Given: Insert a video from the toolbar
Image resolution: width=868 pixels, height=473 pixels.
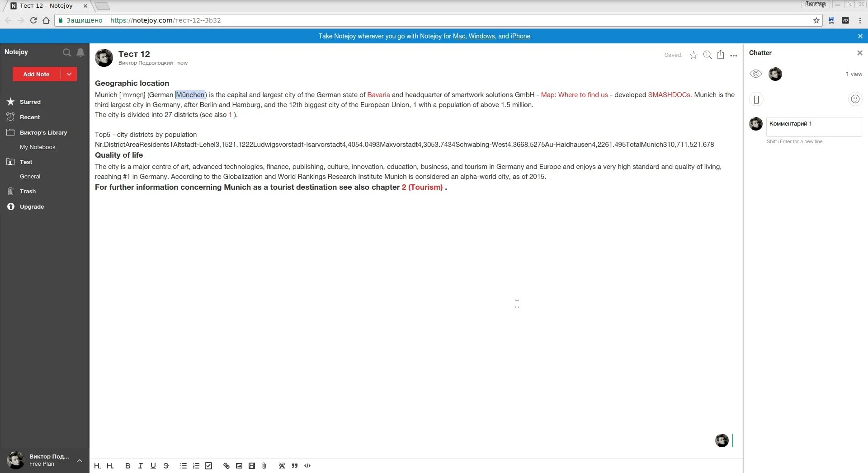Looking at the screenshot, I should coord(252,466).
